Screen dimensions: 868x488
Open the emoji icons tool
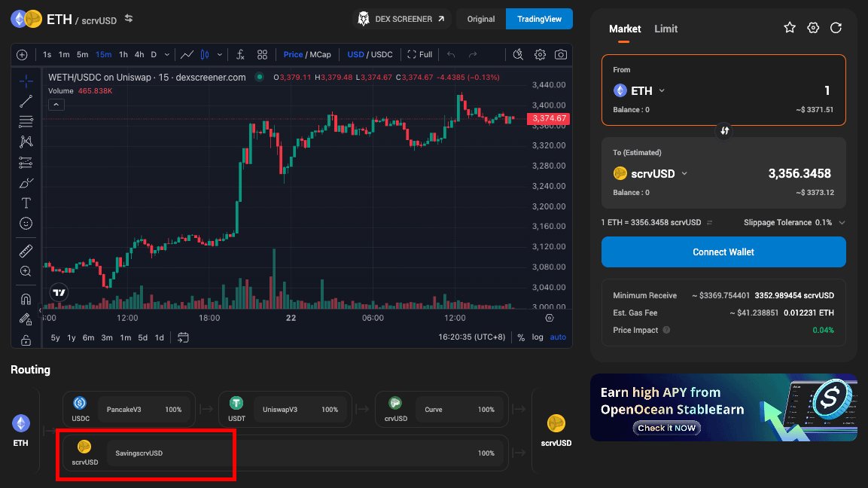26,223
